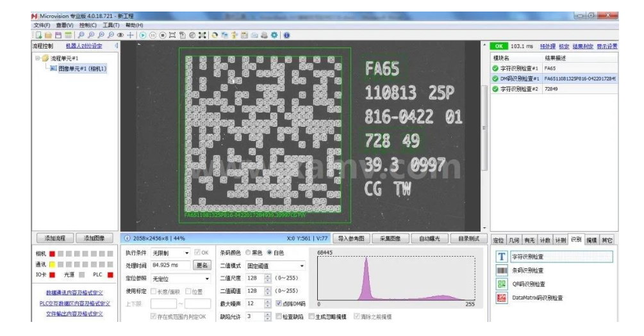Switch to the 掩模 tab

(591, 241)
